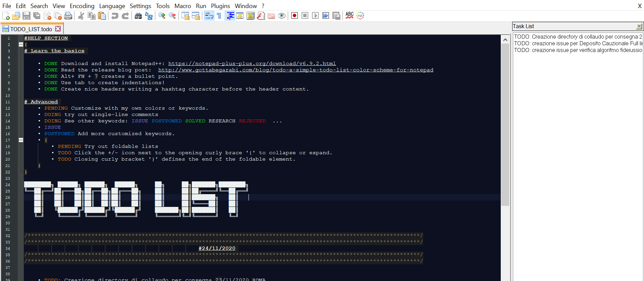Open the User Defined Language dialog icon
This screenshot has width=644, height=281.
click(x=240, y=16)
